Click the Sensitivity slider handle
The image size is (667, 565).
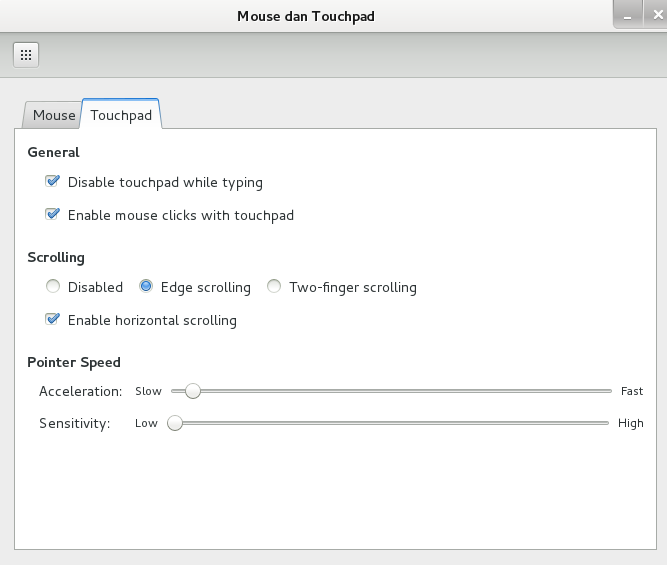(x=175, y=423)
